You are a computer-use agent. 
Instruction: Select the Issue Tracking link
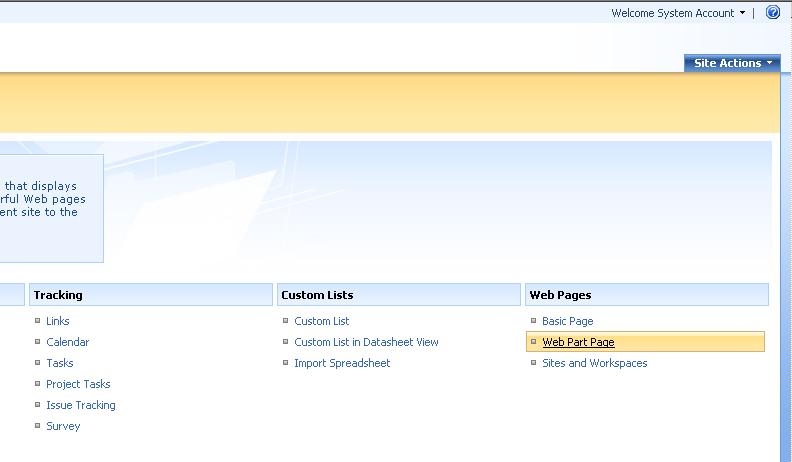(81, 405)
